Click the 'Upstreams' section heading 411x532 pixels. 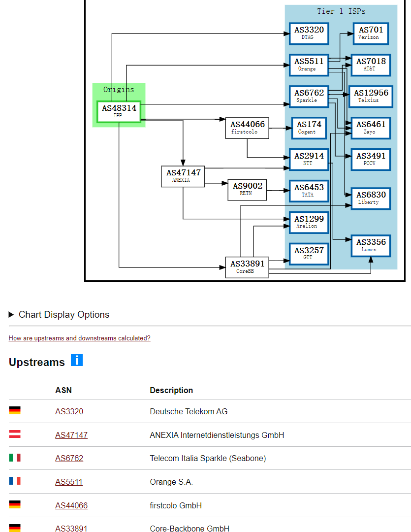point(36,362)
